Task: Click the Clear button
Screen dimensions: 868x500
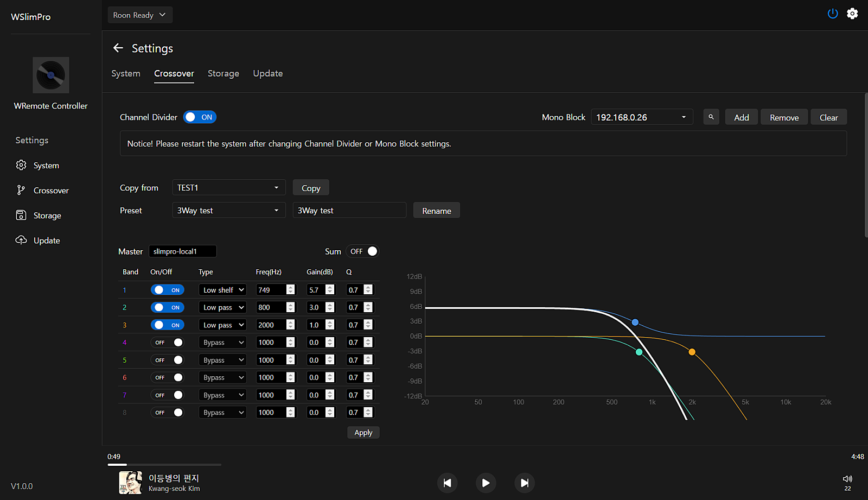Action: tap(829, 117)
